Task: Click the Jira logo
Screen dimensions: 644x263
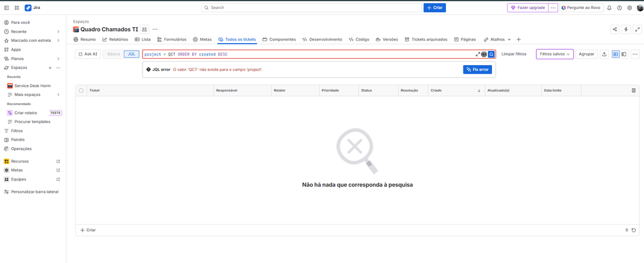Action: (32, 8)
